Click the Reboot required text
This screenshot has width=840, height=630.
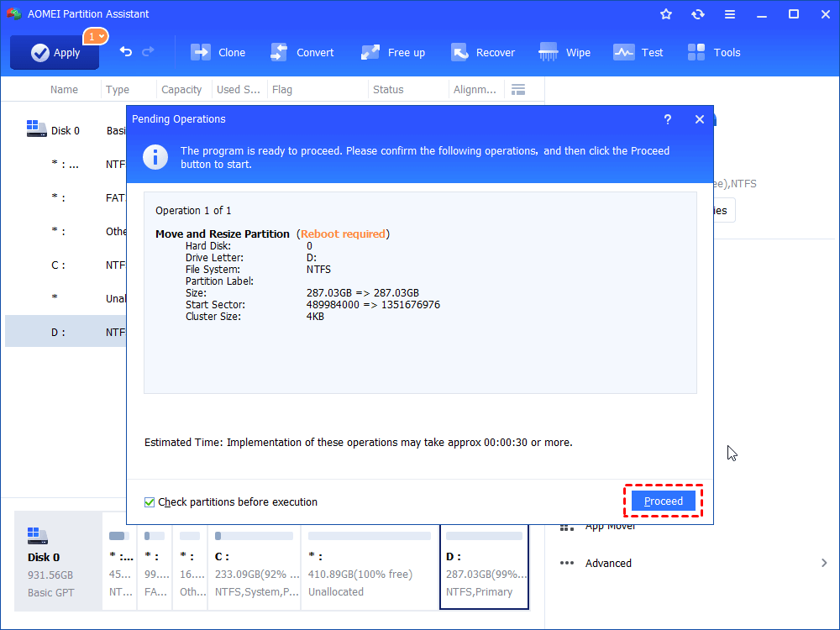[x=343, y=234]
